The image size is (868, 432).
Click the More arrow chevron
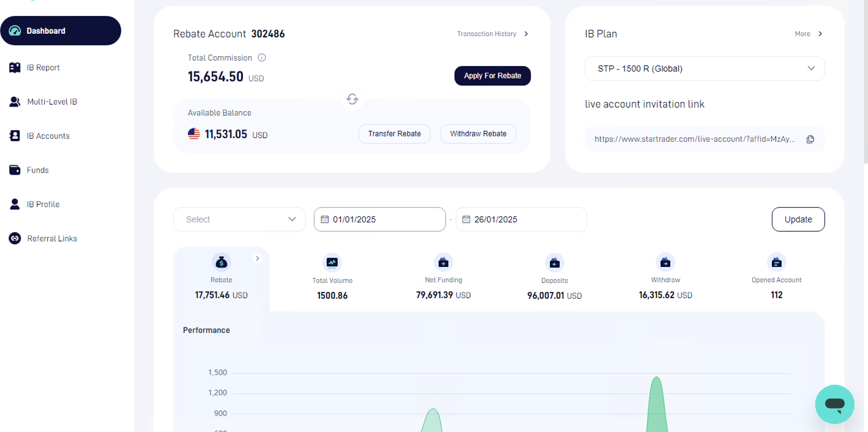820,34
